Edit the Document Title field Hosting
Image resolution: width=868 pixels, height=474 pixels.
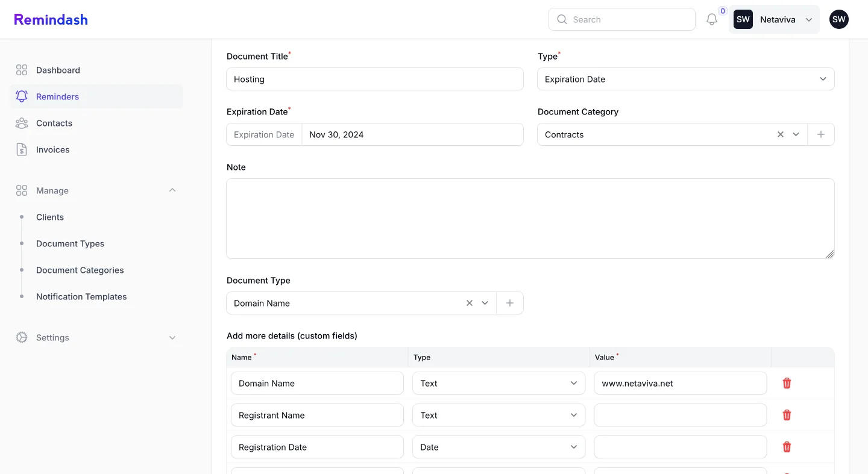375,79
